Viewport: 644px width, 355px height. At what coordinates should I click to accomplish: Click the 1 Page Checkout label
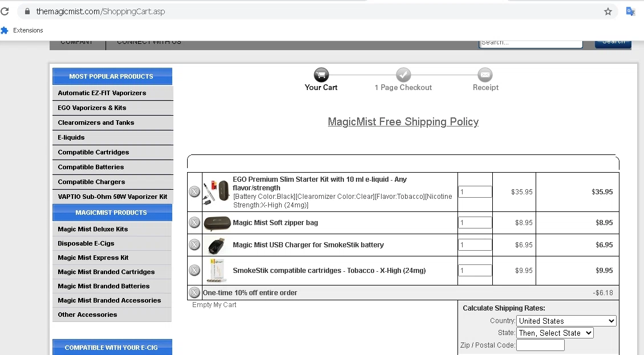403,87
